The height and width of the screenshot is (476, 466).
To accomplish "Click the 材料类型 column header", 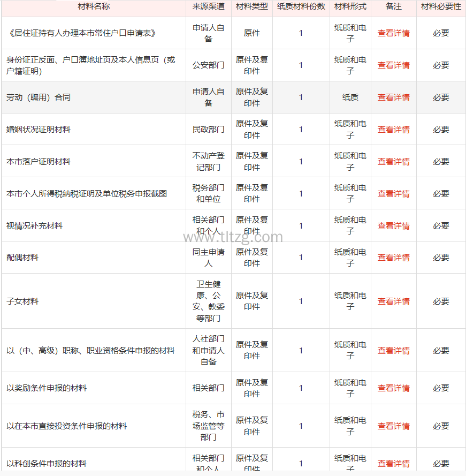I will (x=252, y=6).
